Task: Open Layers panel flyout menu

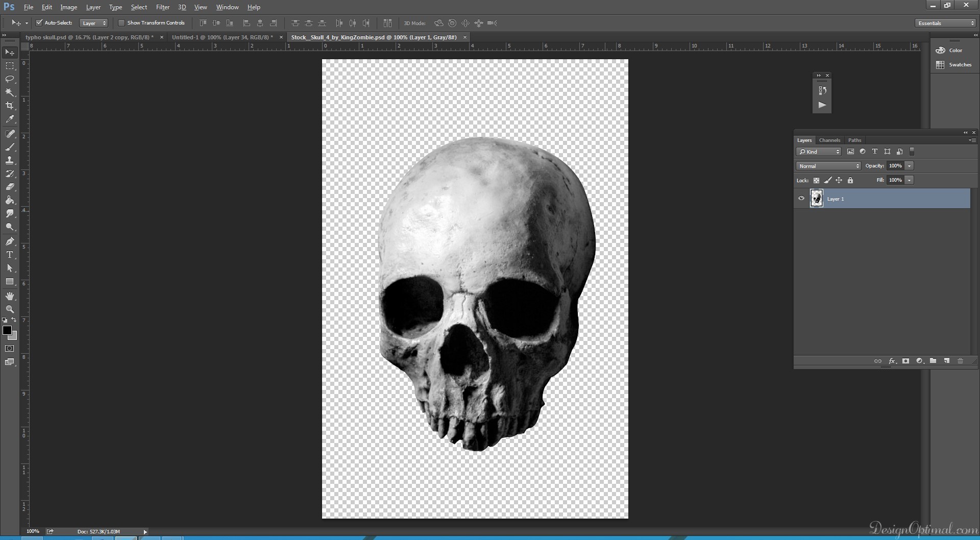Action: [x=972, y=140]
